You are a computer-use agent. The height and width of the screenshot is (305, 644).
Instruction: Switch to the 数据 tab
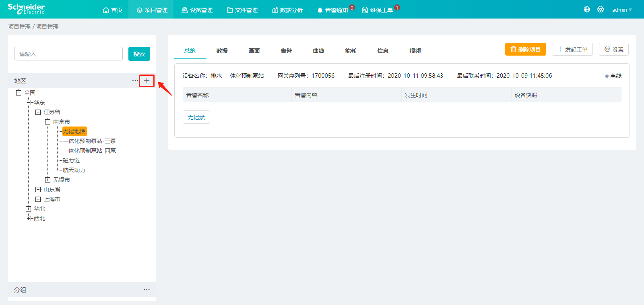coord(222,51)
